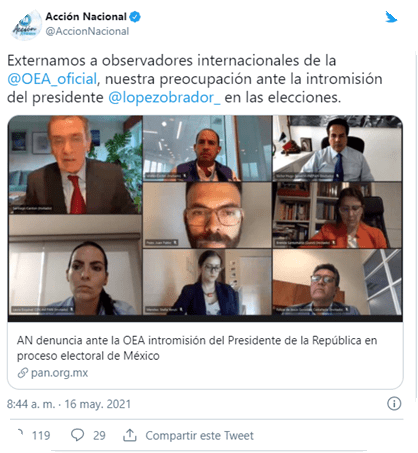The height and width of the screenshot is (453, 418).
Task: Click the Acción Nacional profile avatar
Action: point(26,25)
